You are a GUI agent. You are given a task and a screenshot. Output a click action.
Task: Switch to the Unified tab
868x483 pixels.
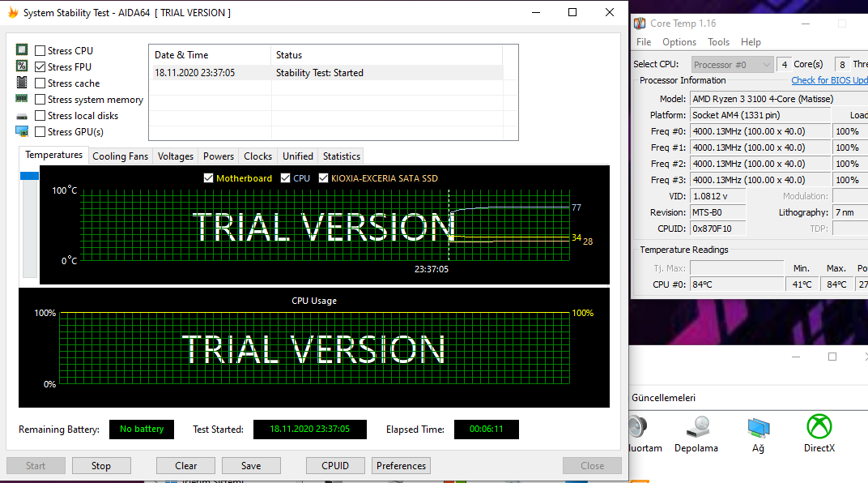point(298,156)
